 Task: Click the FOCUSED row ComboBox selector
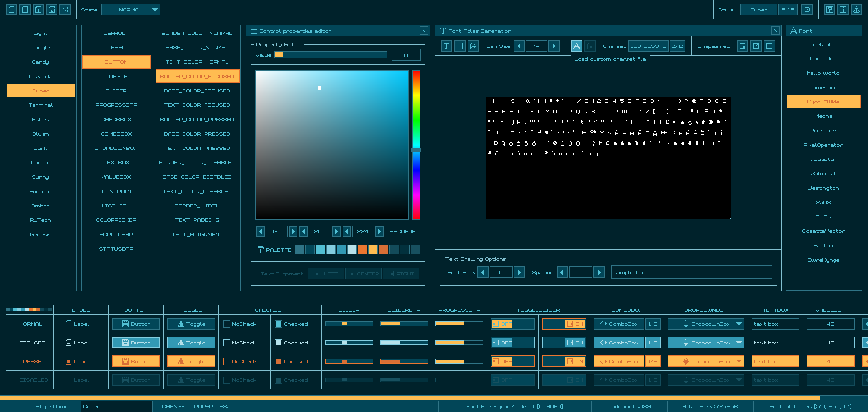(x=619, y=343)
